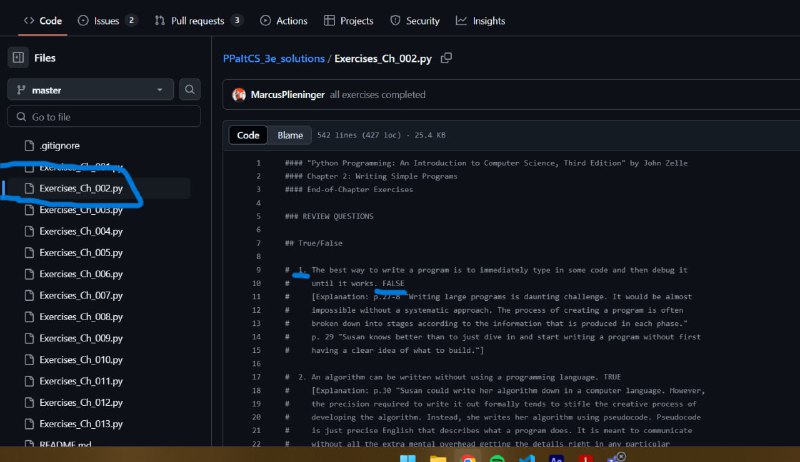Collapse the file tree sidebar icon
The height and width of the screenshot is (462, 800).
pos(18,58)
